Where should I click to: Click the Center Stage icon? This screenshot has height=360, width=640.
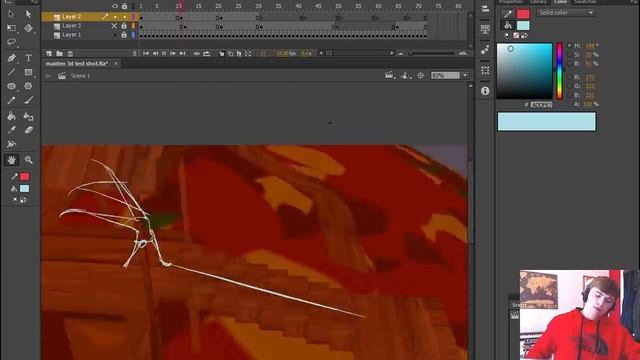pyautogui.click(x=420, y=76)
